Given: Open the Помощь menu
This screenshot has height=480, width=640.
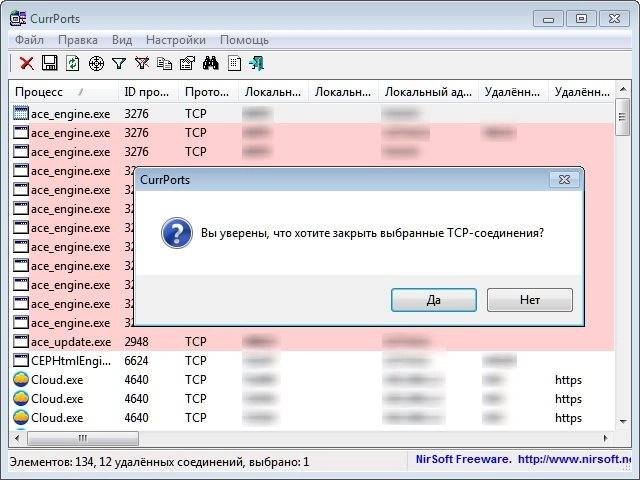Looking at the screenshot, I should point(244,40).
